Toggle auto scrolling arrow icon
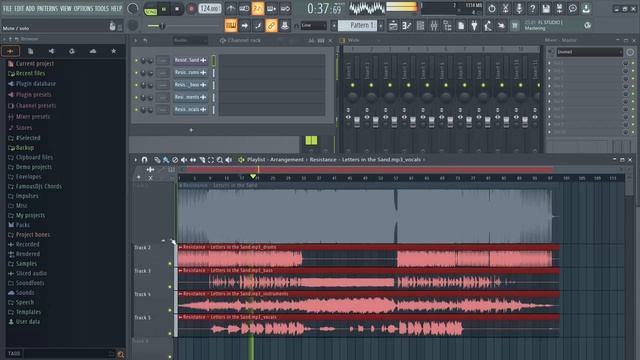Image resolution: width=640 pixels, height=360 pixels. point(244,26)
